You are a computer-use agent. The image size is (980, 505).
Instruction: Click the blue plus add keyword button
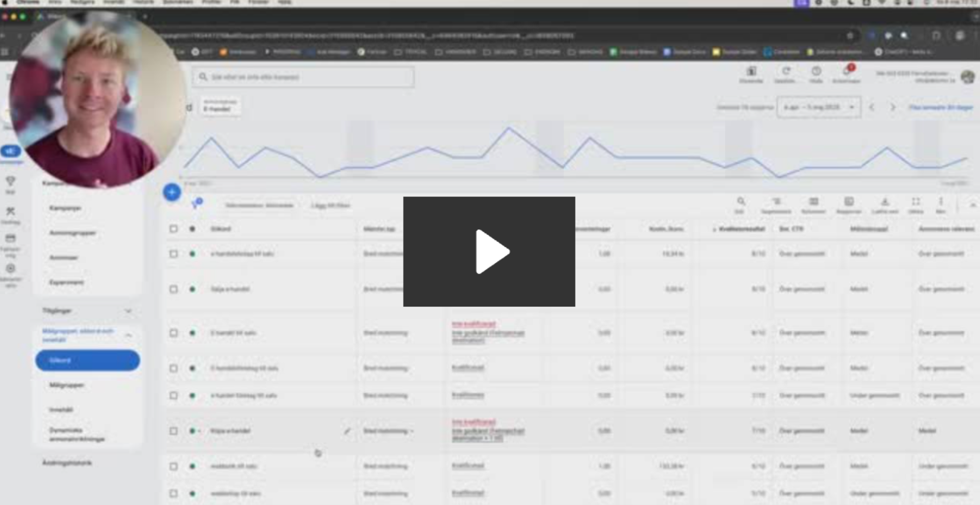[172, 192]
